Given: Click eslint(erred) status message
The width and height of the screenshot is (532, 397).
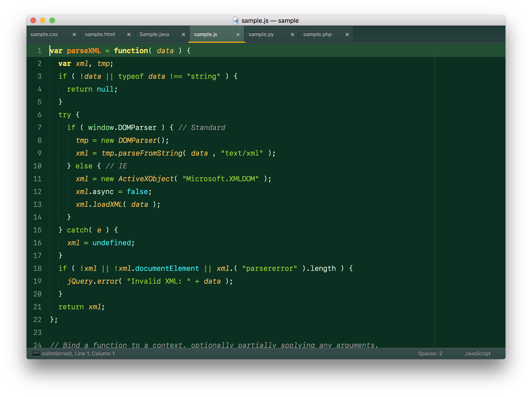Looking at the screenshot, I should (x=57, y=353).
